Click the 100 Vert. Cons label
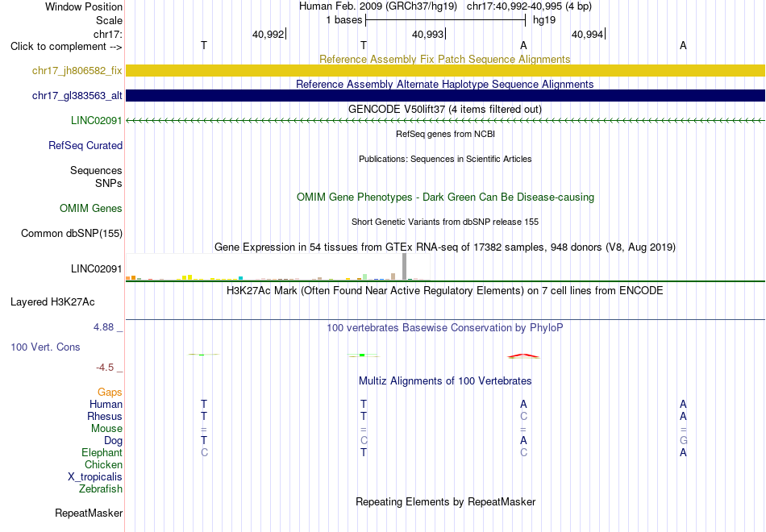 (x=45, y=347)
